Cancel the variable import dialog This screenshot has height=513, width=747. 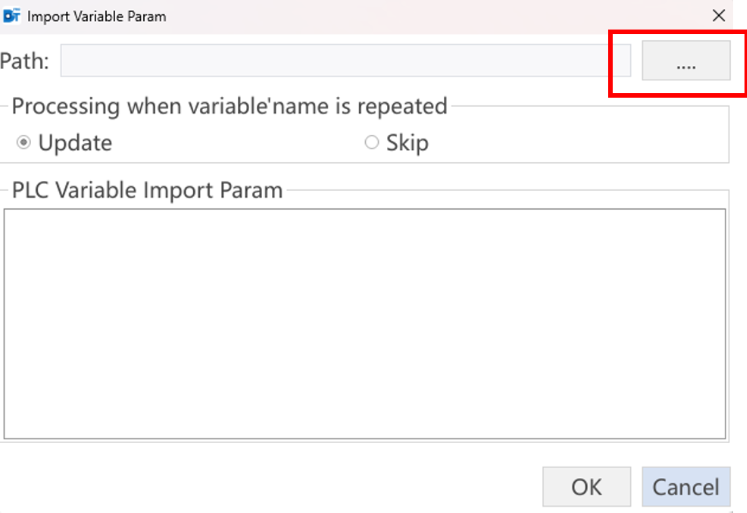[686, 487]
